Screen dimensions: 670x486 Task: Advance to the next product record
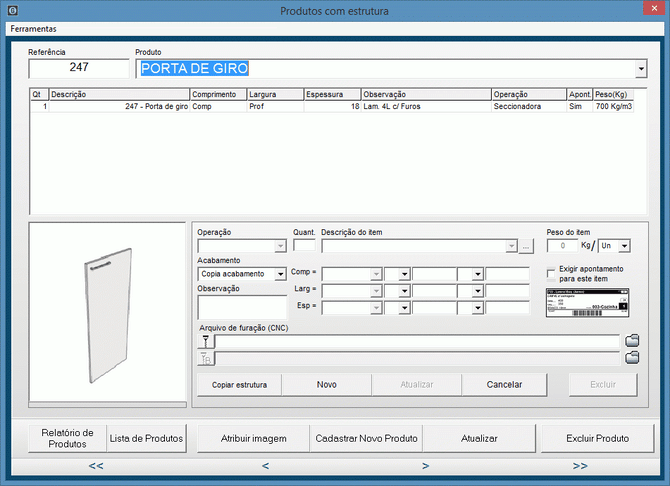(425, 466)
